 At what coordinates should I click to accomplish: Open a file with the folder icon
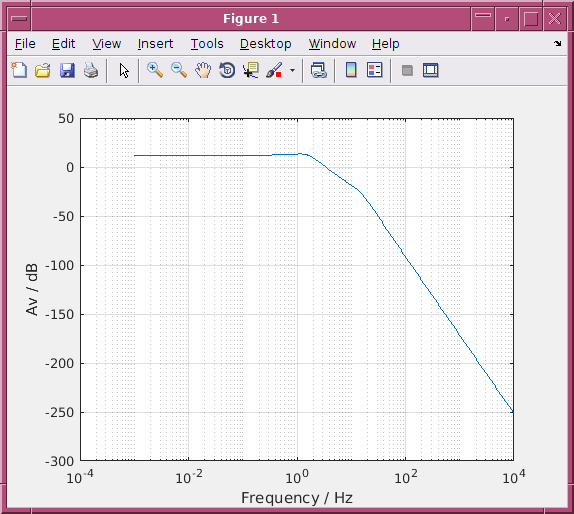(43, 70)
